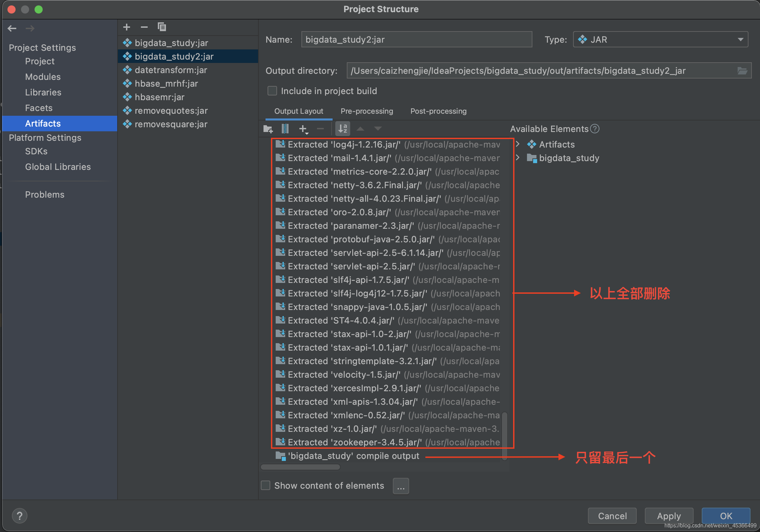The image size is (760, 532).
Task: Add a new artifact with plus icon
Action: (127, 27)
